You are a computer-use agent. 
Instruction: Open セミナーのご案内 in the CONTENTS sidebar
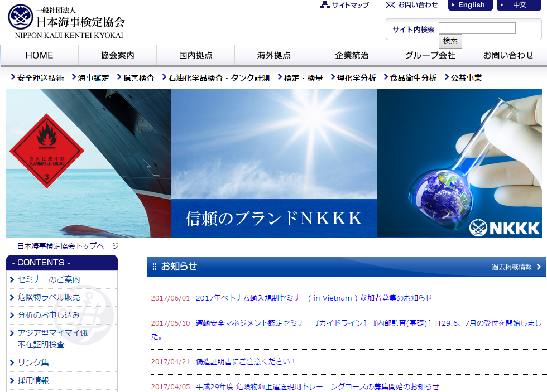coord(49,279)
